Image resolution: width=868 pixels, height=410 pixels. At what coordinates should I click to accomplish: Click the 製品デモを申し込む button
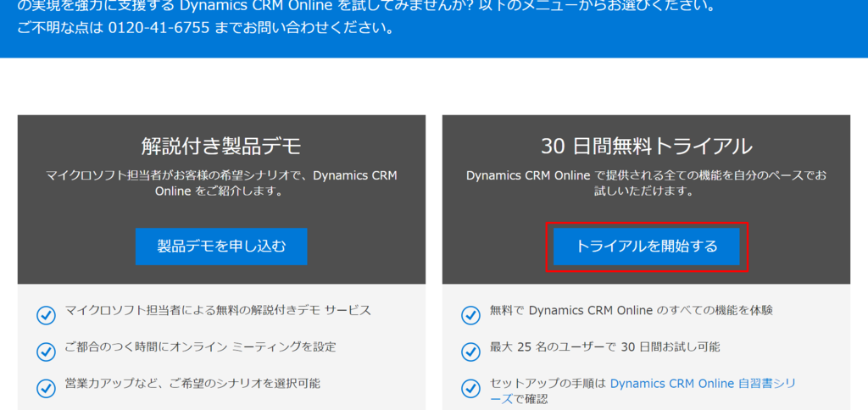(x=221, y=247)
